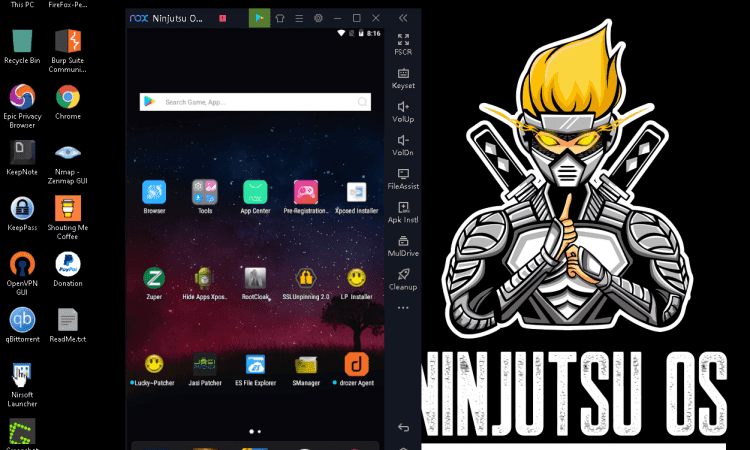Screen dimensions: 750x450
Task: Open FileAssist in Nox sidebar
Action: (403, 179)
